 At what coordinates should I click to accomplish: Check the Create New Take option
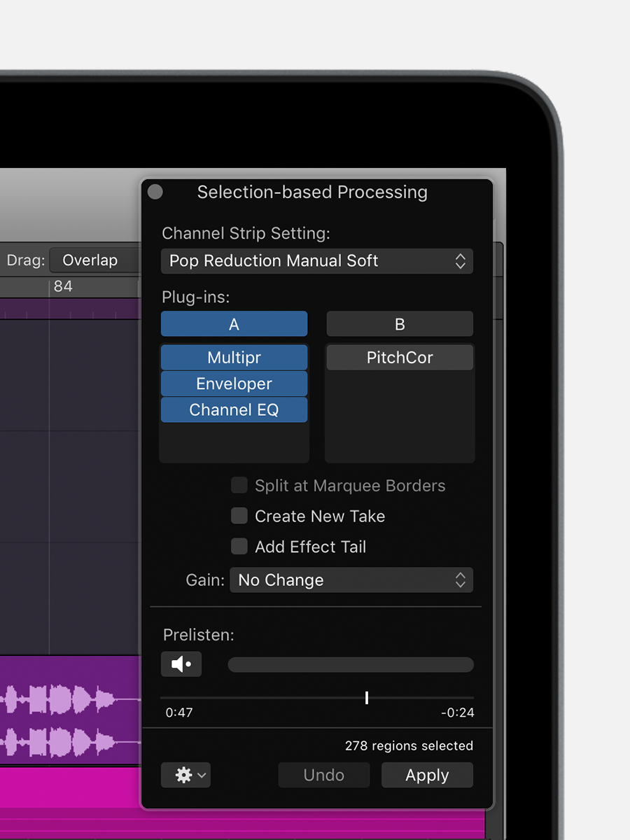tap(239, 517)
